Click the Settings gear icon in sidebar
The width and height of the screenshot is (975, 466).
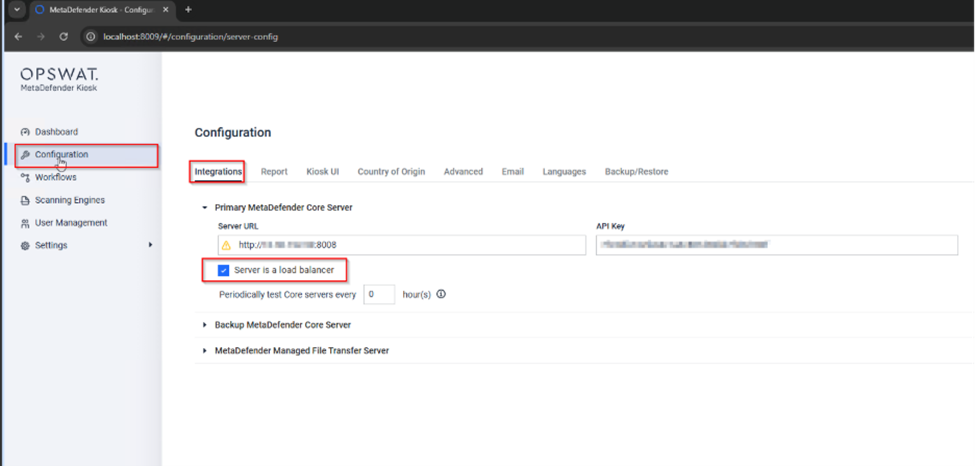coord(25,246)
